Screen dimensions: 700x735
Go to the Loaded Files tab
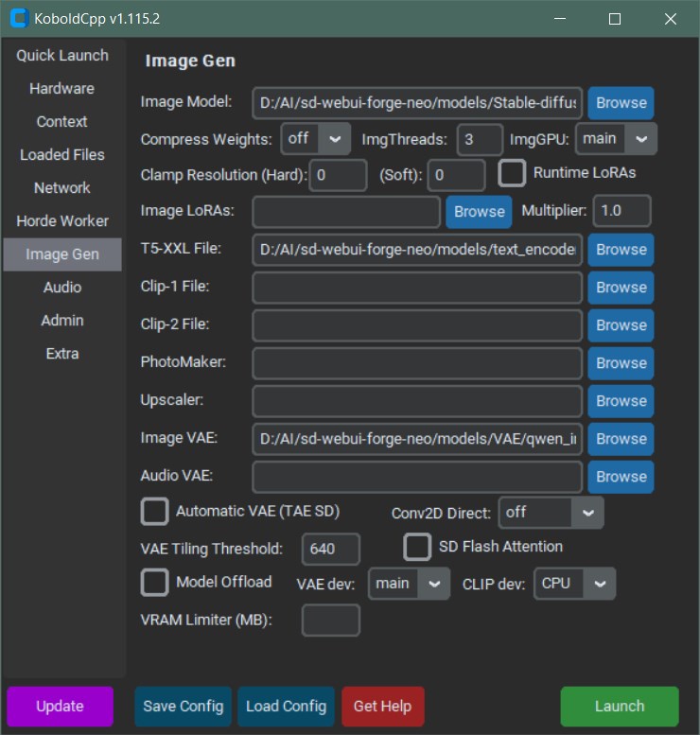(x=62, y=155)
